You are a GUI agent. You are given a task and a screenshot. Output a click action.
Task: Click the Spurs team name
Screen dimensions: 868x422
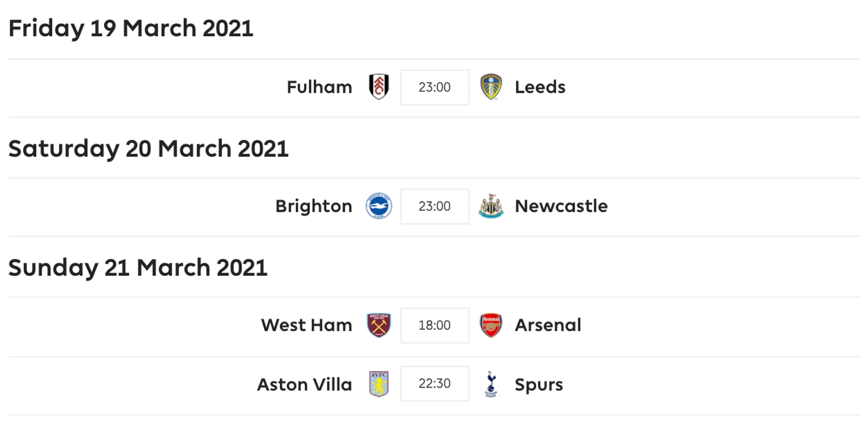pos(539,385)
